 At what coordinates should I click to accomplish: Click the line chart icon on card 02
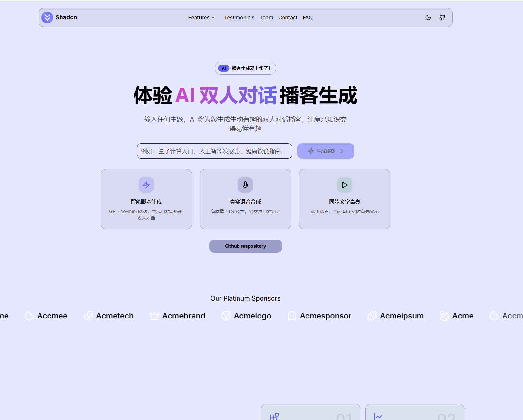coord(378,416)
